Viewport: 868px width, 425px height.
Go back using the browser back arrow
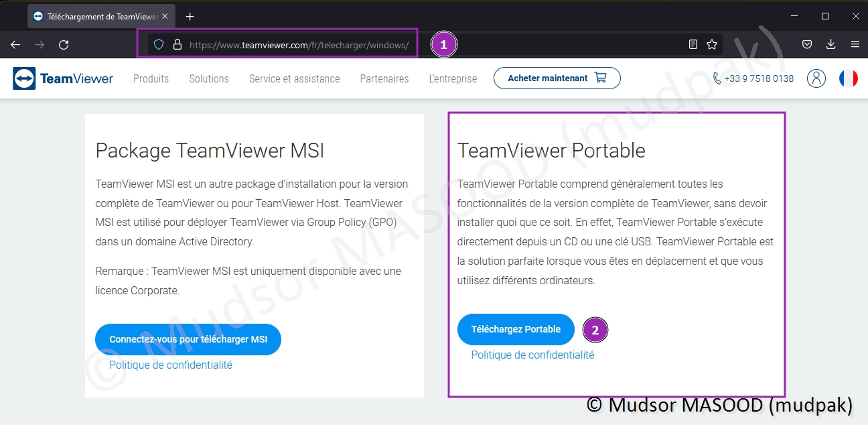coord(15,45)
